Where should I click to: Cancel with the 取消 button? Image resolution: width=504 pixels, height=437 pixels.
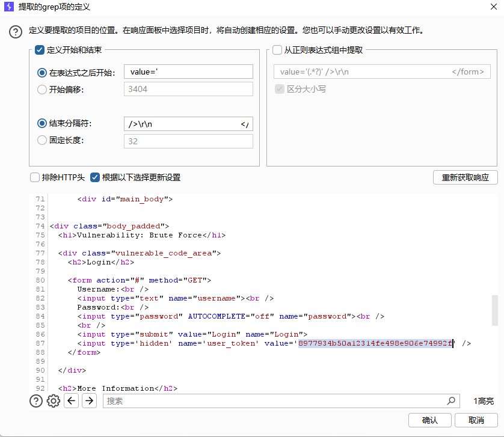coord(476,420)
